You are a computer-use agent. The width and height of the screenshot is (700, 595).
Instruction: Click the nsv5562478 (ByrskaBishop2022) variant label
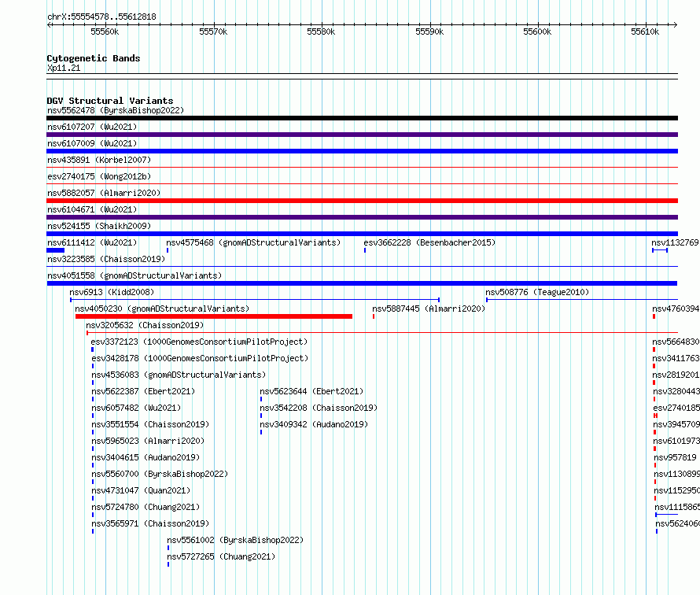coord(116,110)
